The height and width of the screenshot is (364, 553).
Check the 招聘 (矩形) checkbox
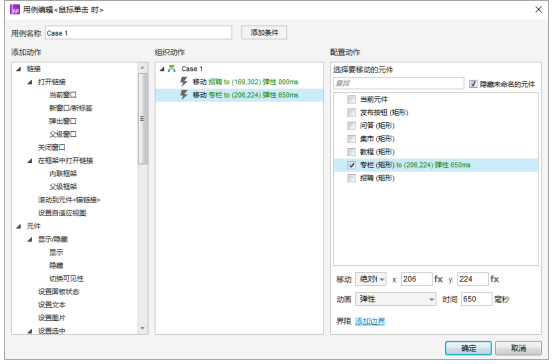point(351,178)
